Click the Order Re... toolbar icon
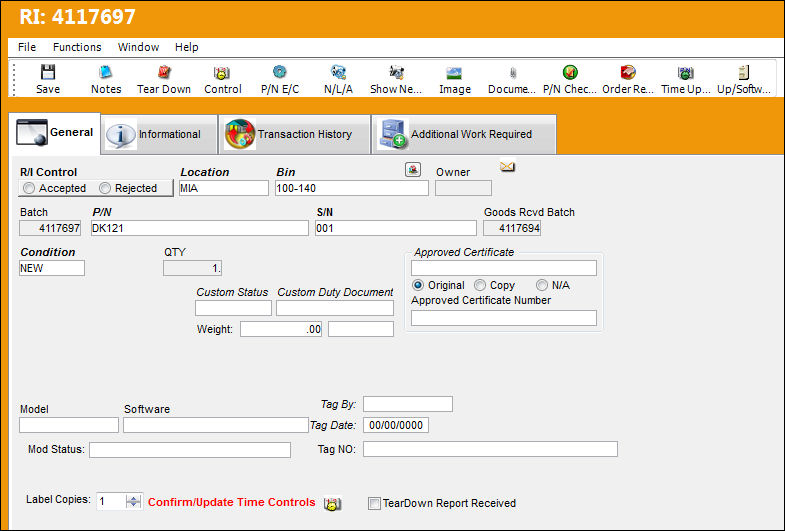Screen dimensions: 785x531 pyautogui.click(x=628, y=73)
